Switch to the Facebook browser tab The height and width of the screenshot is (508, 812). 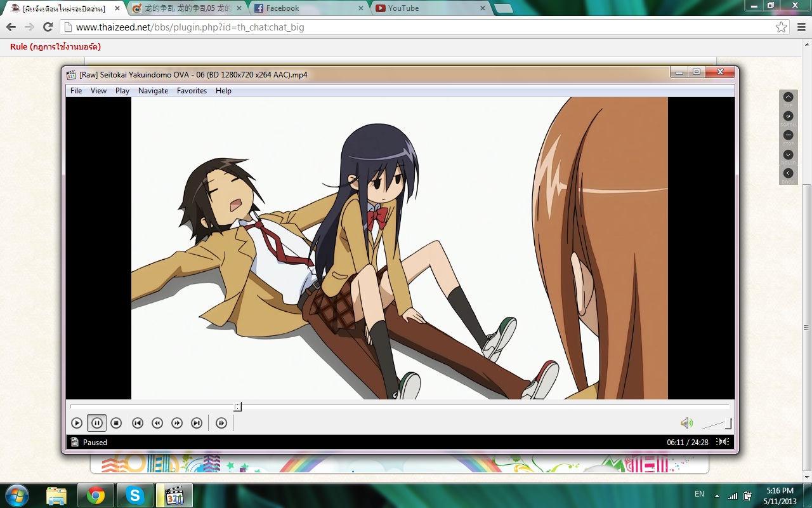click(308, 8)
